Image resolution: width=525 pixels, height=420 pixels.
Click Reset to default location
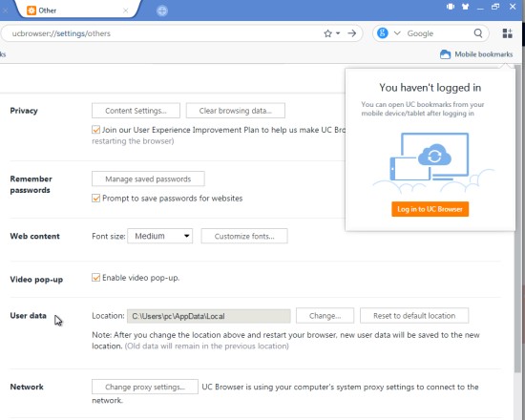pyautogui.click(x=414, y=316)
